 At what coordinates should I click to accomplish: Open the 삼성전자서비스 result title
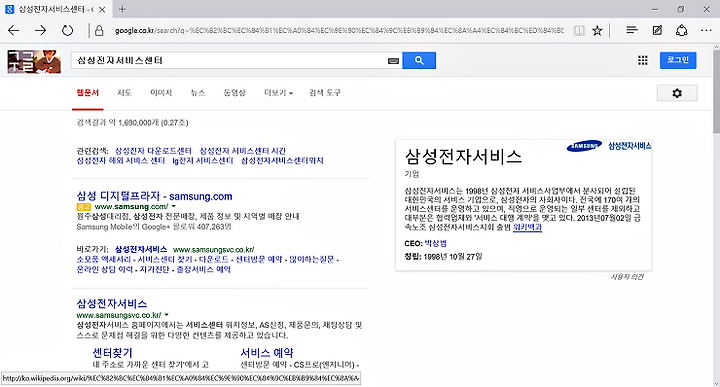point(112,303)
